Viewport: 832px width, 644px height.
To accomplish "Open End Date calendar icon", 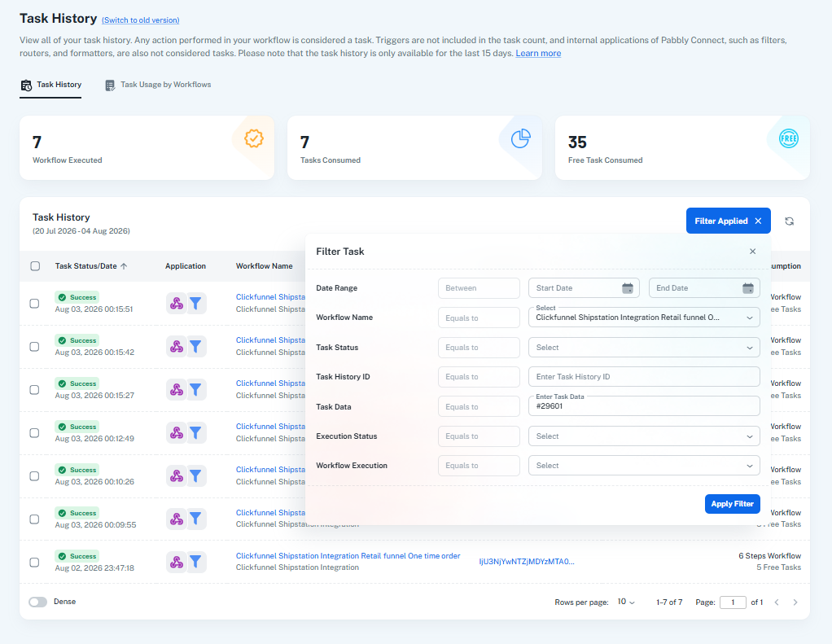I will point(747,288).
